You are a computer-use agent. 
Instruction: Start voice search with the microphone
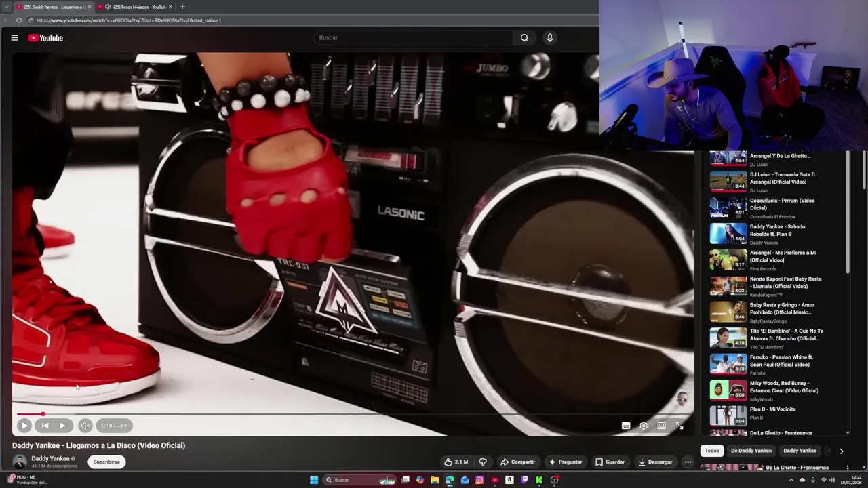550,37
